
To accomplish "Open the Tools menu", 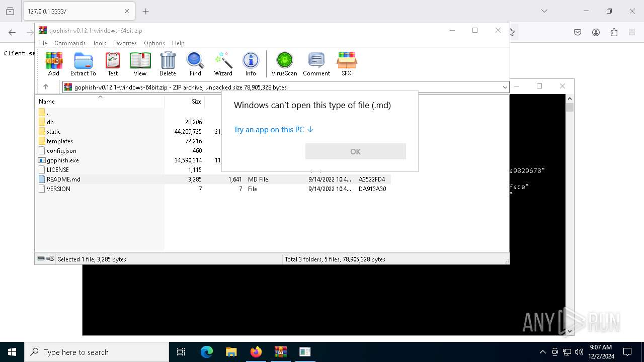I will click(99, 43).
